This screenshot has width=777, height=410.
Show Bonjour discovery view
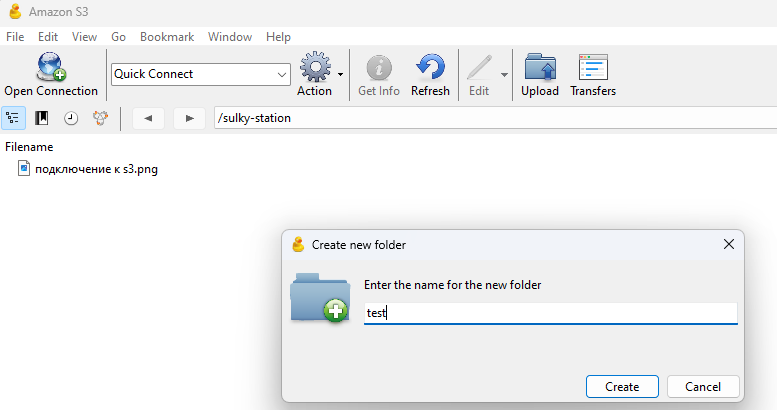click(100, 118)
